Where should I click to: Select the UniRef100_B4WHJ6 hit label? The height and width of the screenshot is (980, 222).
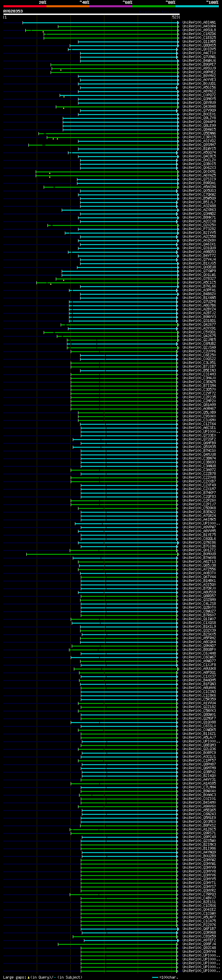199,61
